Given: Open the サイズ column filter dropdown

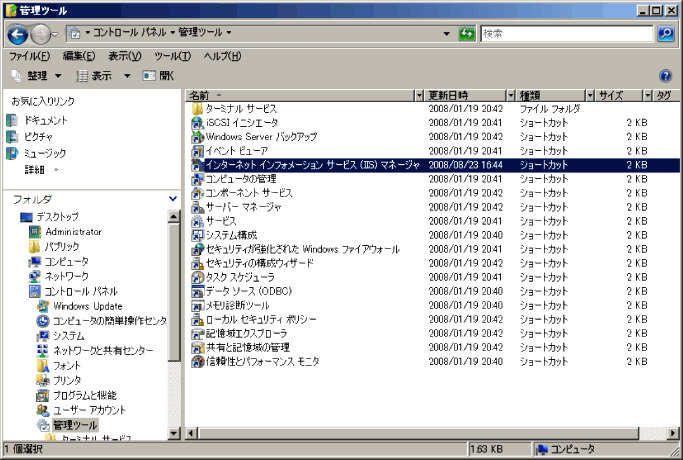Looking at the screenshot, I should [x=647, y=95].
